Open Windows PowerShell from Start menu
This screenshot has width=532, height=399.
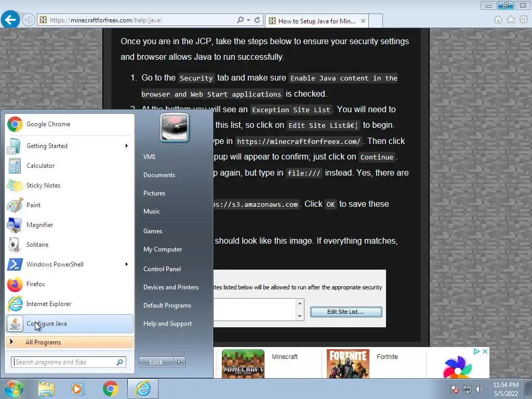point(70,264)
